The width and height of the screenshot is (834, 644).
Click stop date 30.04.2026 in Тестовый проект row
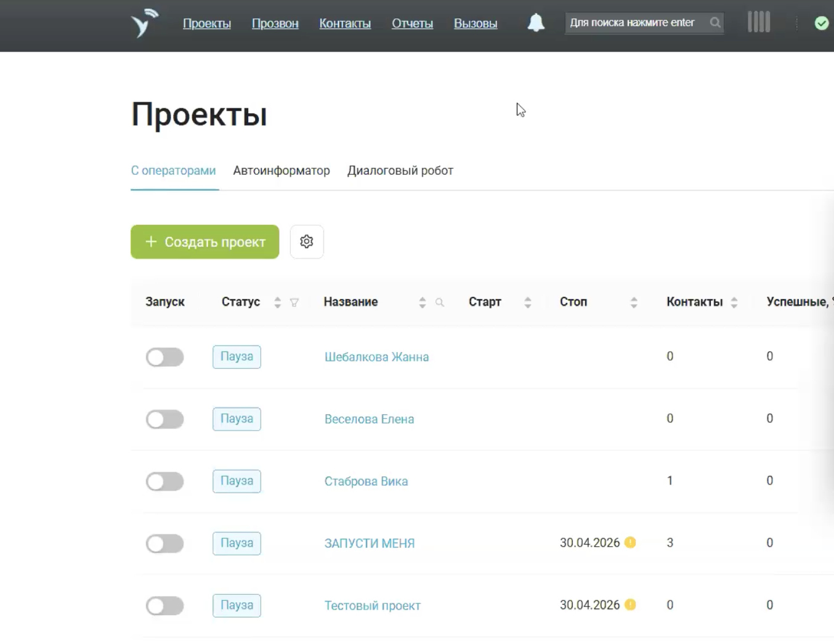tap(590, 605)
